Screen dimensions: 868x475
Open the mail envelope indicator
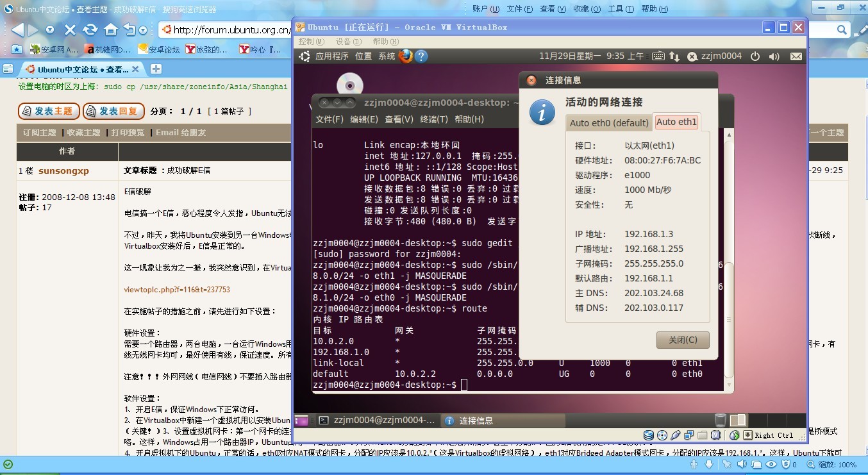[796, 56]
